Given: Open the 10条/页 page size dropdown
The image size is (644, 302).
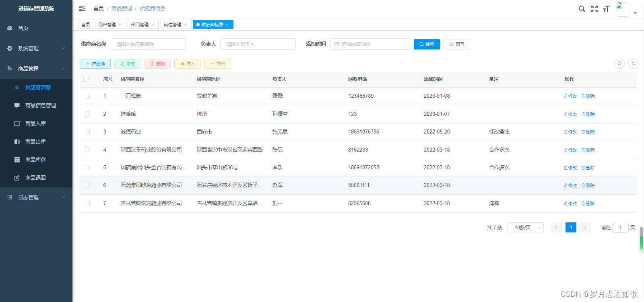Looking at the screenshot, I should point(526,228).
